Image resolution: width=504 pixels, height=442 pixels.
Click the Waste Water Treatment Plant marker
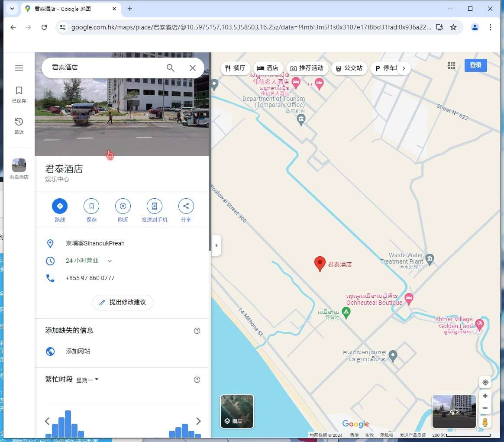(430, 258)
